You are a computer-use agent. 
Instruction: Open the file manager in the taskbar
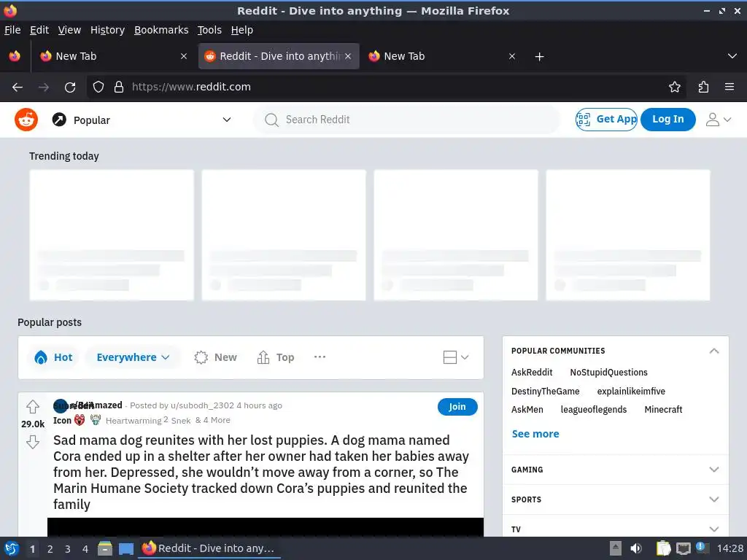pyautogui.click(x=105, y=548)
